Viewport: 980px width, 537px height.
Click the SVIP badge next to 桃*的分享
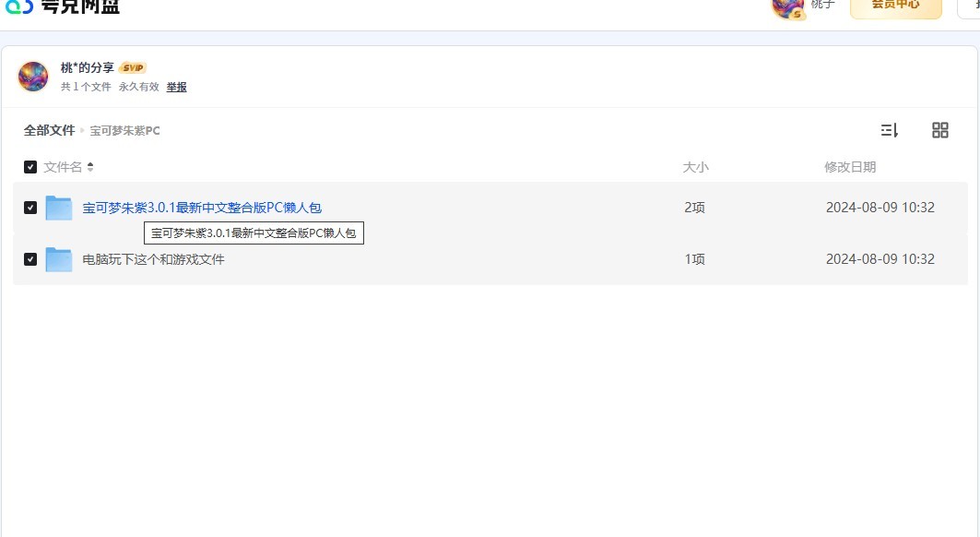coord(133,67)
